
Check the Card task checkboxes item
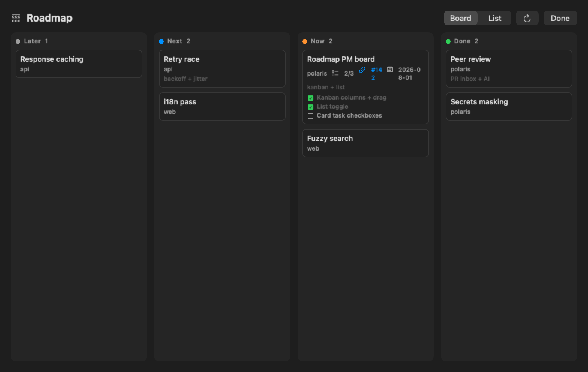(310, 116)
